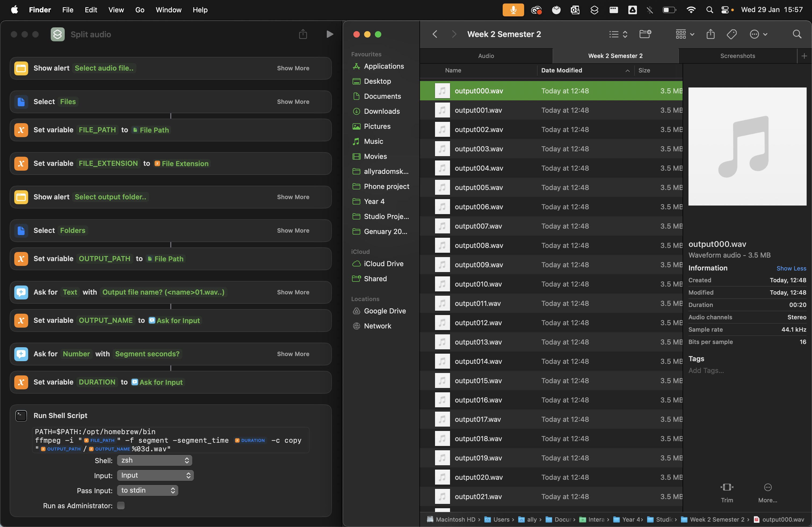Open Control Centre in menu bar
The height and width of the screenshot is (527, 812).
point(725,10)
